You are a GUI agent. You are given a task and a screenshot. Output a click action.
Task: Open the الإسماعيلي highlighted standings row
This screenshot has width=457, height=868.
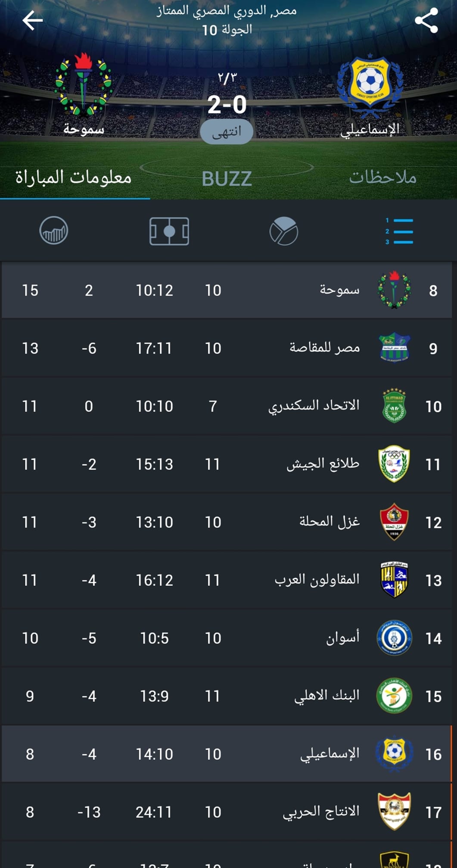[227, 754]
